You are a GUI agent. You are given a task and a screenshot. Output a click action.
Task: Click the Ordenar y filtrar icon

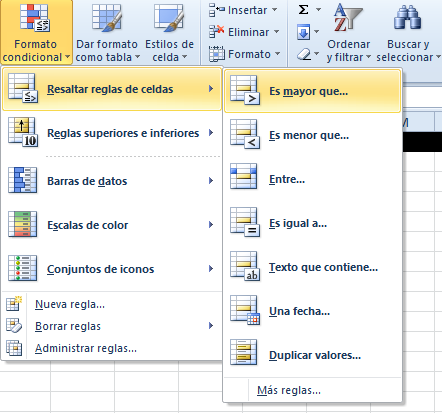348,18
